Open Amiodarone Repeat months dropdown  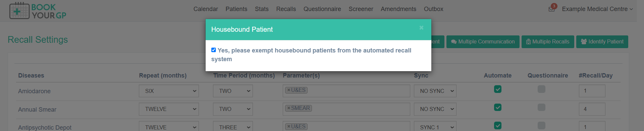click(x=169, y=91)
